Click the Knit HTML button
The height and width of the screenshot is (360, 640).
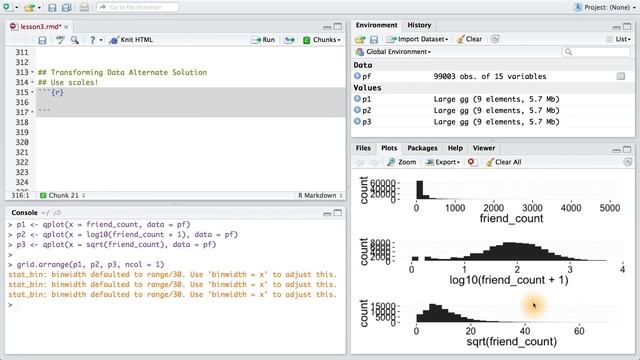coord(131,40)
